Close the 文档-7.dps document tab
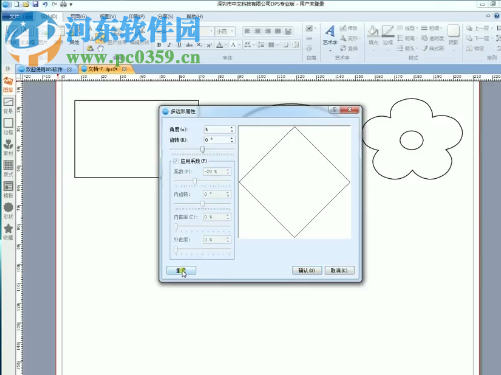The image size is (501, 375). (124, 69)
